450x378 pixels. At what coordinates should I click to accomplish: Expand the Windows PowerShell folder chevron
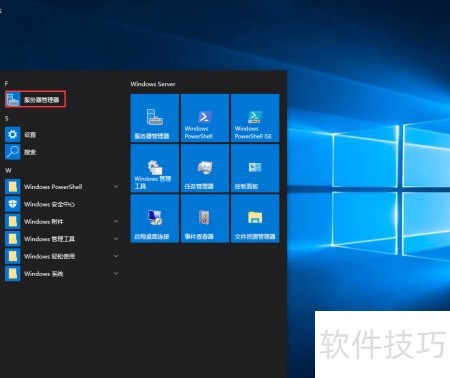[116, 187]
